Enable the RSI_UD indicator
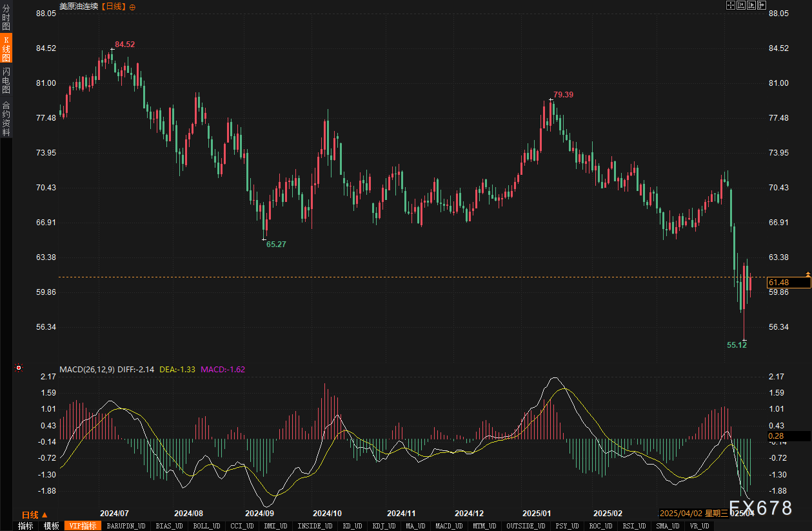 coord(635,526)
